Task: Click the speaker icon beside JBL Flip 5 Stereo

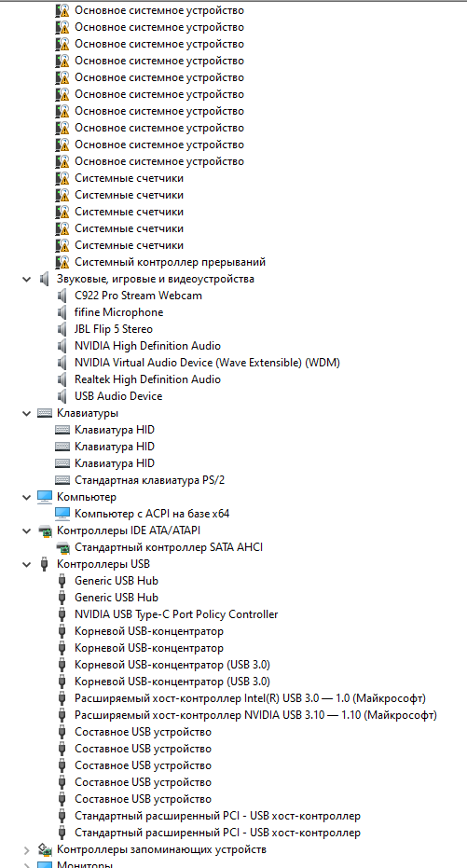Action: pos(62,329)
